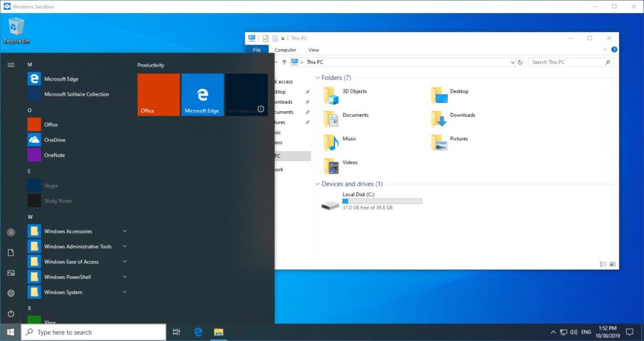
Task: Open the 3D Objects folder
Action: 345,95
